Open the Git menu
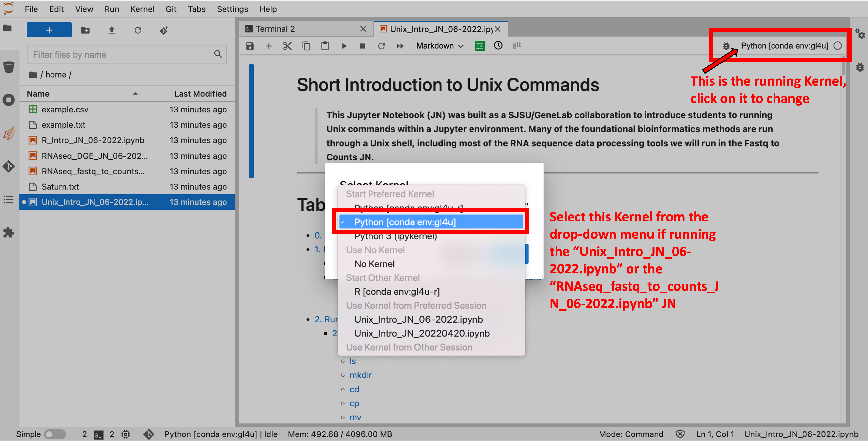868x441 pixels. coord(171,9)
